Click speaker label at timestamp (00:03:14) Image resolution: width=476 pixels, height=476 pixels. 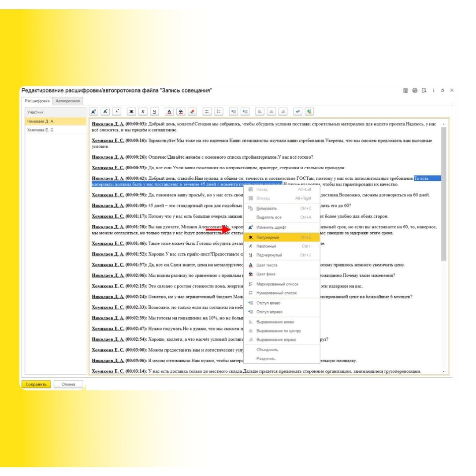pyautogui.click(x=108, y=371)
